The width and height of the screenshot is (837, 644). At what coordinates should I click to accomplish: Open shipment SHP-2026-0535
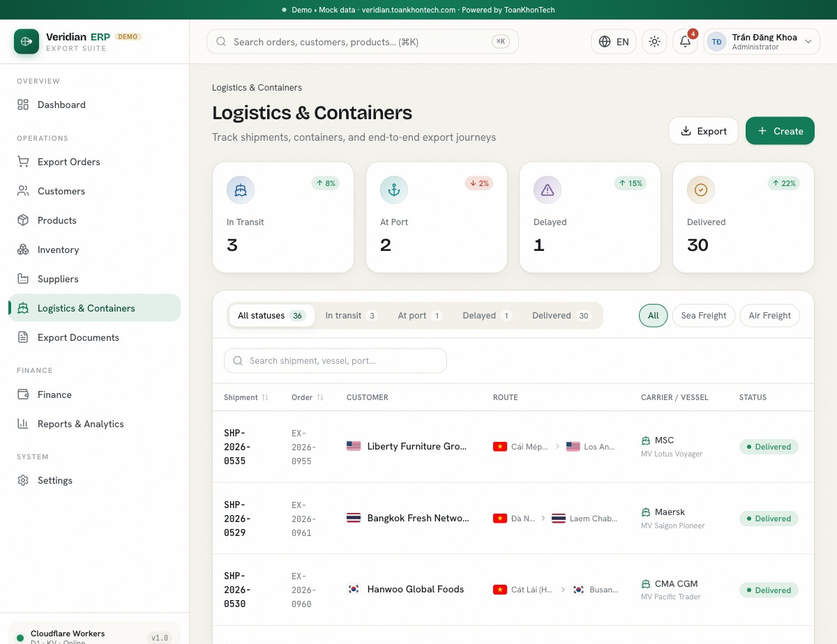(x=237, y=447)
